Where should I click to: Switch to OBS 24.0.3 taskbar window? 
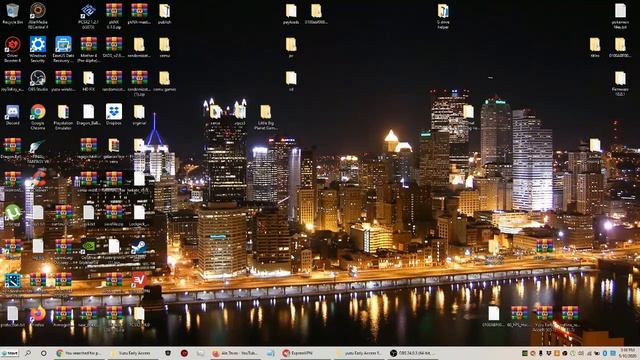[x=412, y=353]
